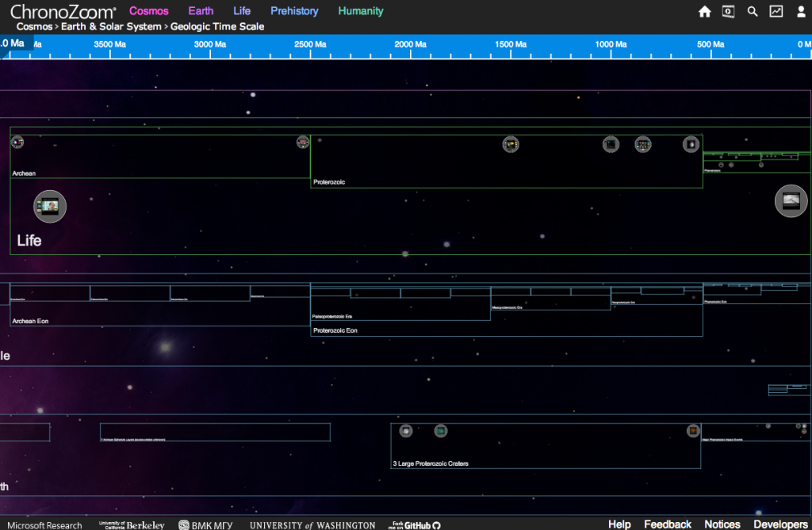The image size is (812, 530).
Task: Open the first exhibit circle in 3 Large Proterozoic Craters
Action: click(x=406, y=431)
